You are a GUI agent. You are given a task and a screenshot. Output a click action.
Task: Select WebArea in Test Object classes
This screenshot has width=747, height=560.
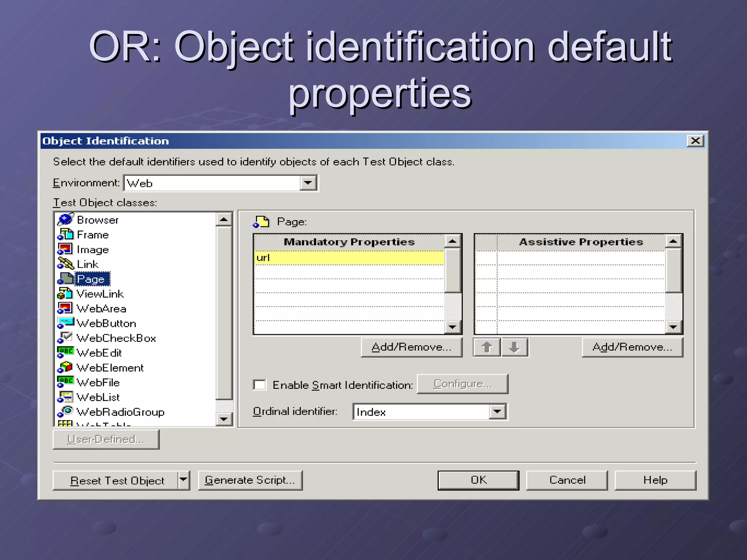tap(101, 309)
